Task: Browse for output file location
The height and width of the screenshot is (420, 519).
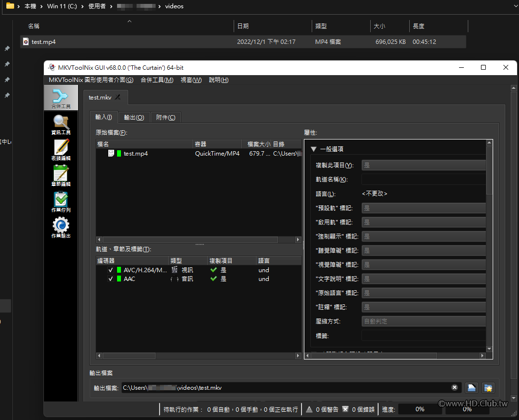Action: (471, 388)
